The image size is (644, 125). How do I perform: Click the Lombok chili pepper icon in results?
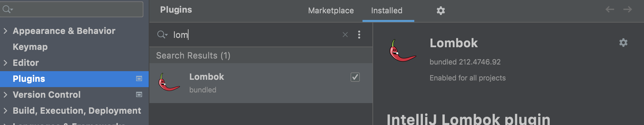(x=169, y=82)
